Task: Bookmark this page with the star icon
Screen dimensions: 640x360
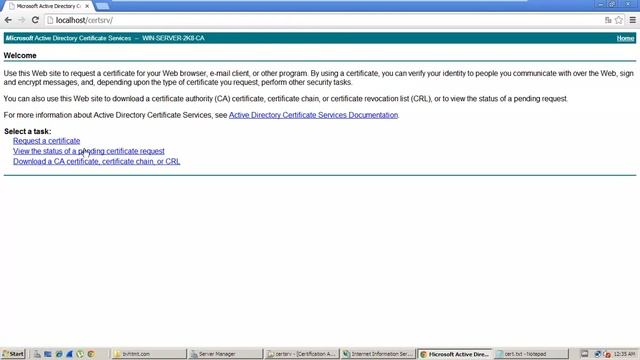Action: point(619,20)
